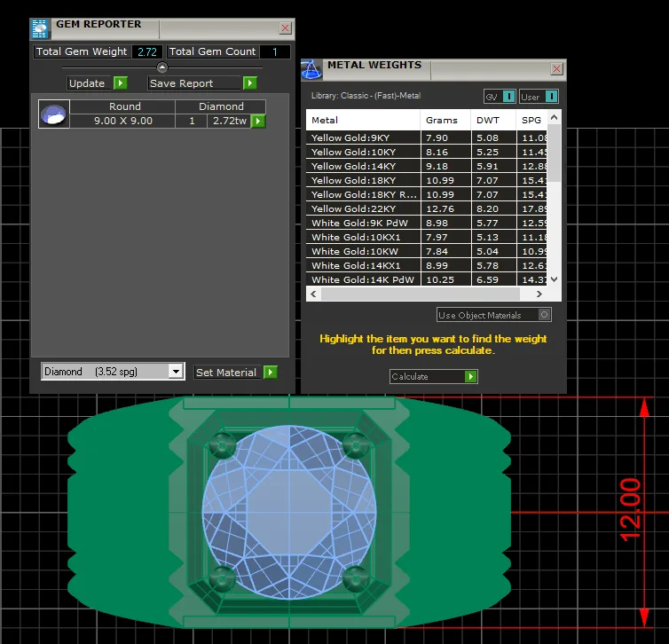Click the horizontal scroll right arrow
This screenshot has width=669, height=644.
click(x=539, y=294)
